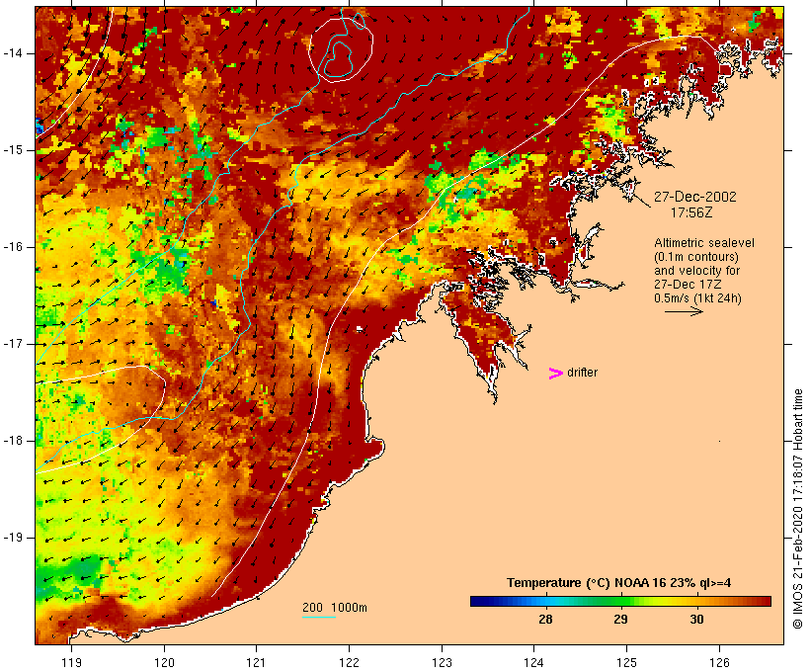
Task: Click the -16 latitude axis label
Action: pyautogui.click(x=12, y=247)
